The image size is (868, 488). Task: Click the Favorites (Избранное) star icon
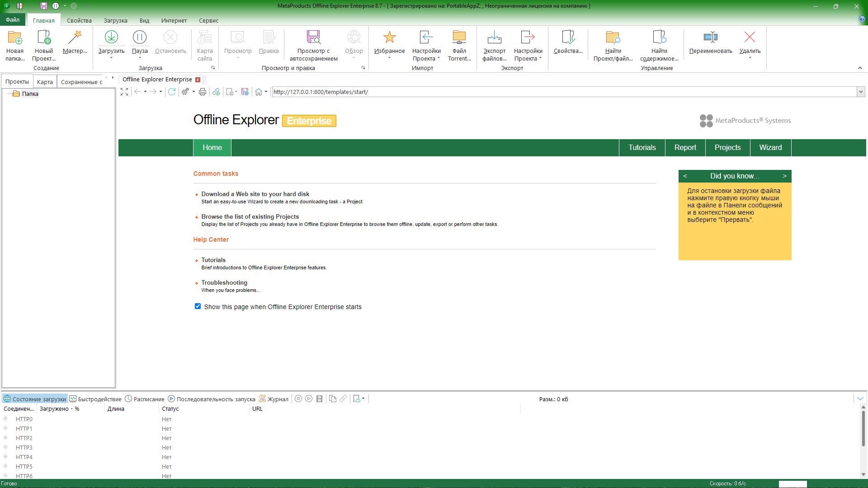tap(389, 38)
